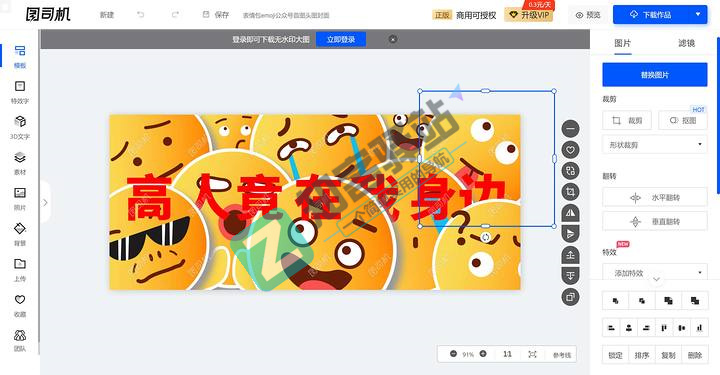The width and height of the screenshot is (720, 375).
Task: Click the fourth layer-order icon in right panel
Action: point(695,301)
